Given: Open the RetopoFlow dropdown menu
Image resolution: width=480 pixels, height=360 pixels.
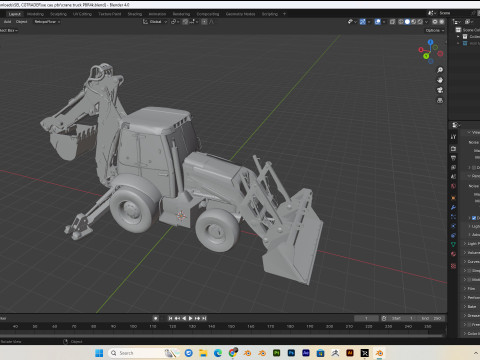Looking at the screenshot, I should coord(47,22).
